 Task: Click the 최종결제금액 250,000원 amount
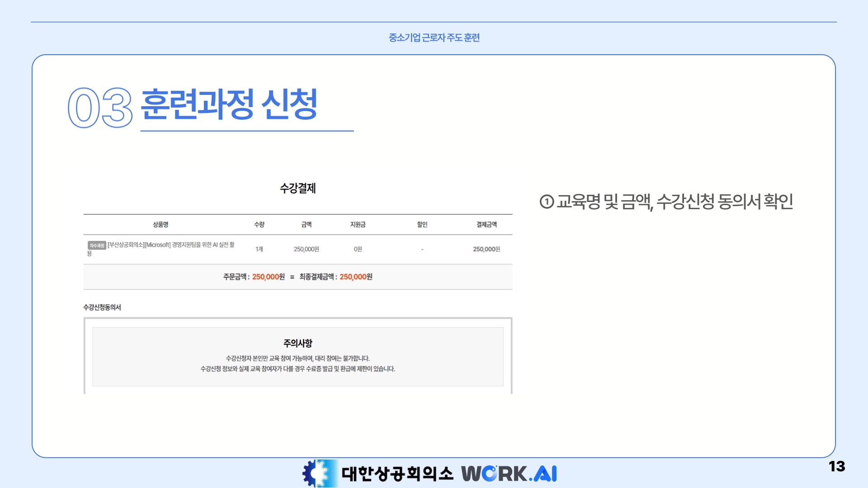[356, 277]
